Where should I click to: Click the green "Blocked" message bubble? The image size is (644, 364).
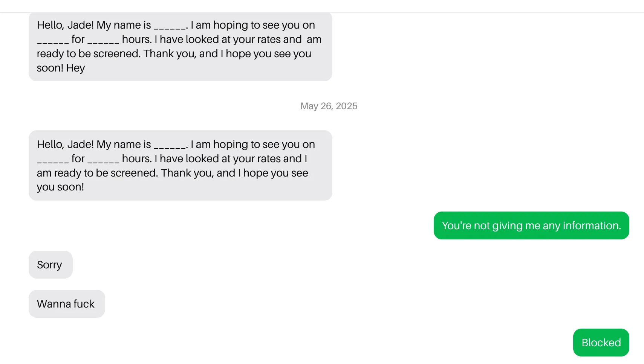click(x=601, y=343)
